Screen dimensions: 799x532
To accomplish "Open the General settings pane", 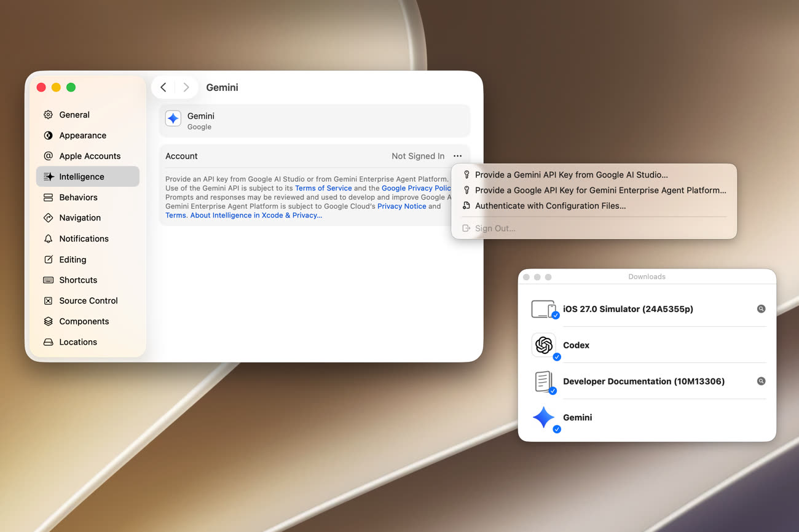I will pyautogui.click(x=88, y=115).
